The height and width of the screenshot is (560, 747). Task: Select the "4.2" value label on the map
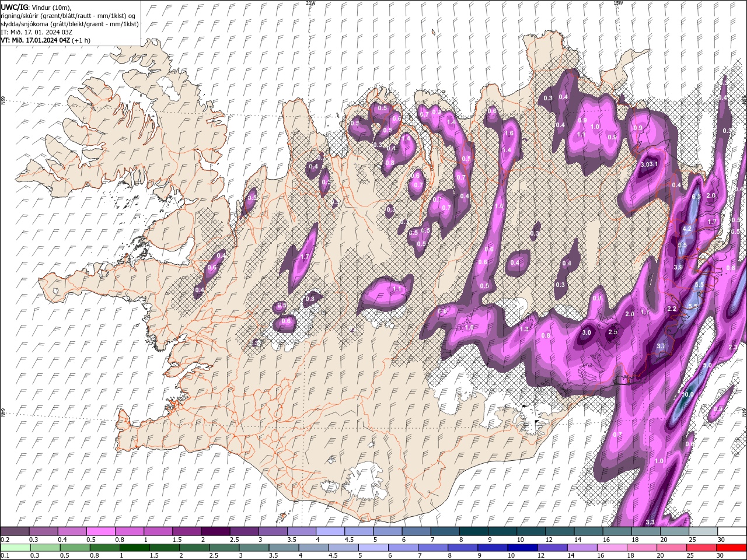pos(687,229)
